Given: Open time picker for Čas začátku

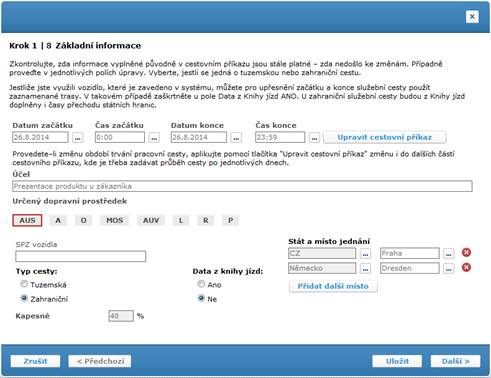Looking at the screenshot, I should [154, 137].
